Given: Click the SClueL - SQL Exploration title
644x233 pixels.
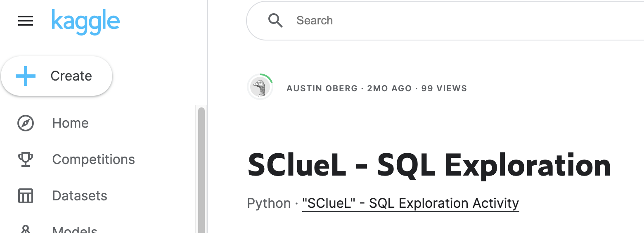Looking at the screenshot, I should [429, 166].
